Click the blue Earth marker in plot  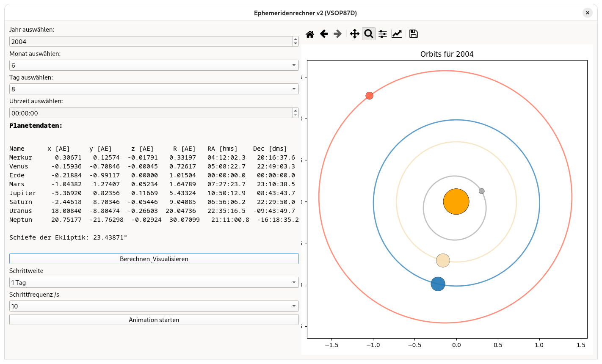pyautogui.click(x=438, y=284)
